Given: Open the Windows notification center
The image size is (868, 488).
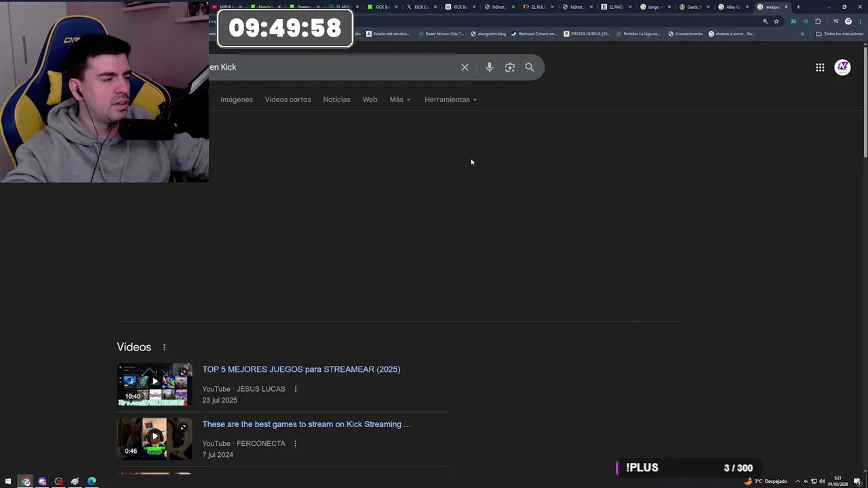Looking at the screenshot, I should (x=858, y=481).
